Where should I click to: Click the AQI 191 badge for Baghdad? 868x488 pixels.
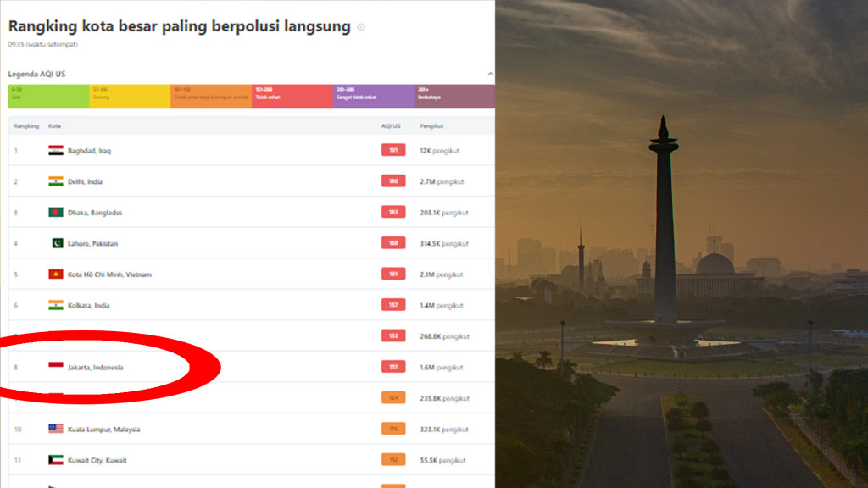(x=393, y=150)
